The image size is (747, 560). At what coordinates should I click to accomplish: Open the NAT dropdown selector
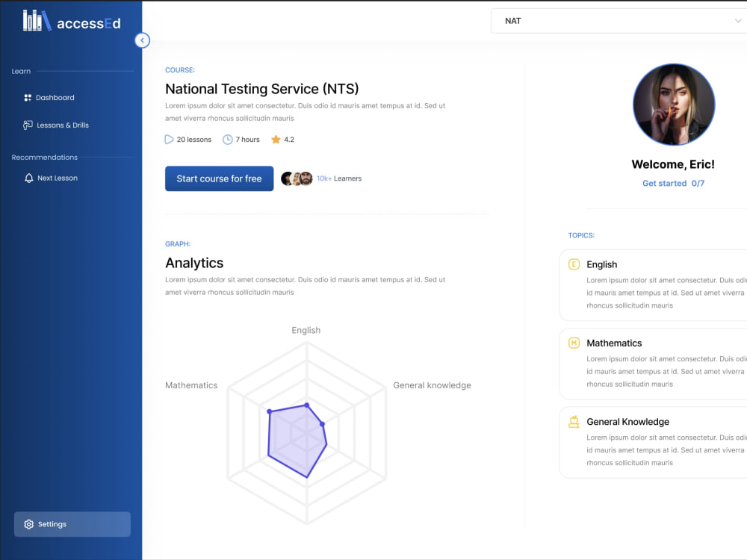(619, 21)
